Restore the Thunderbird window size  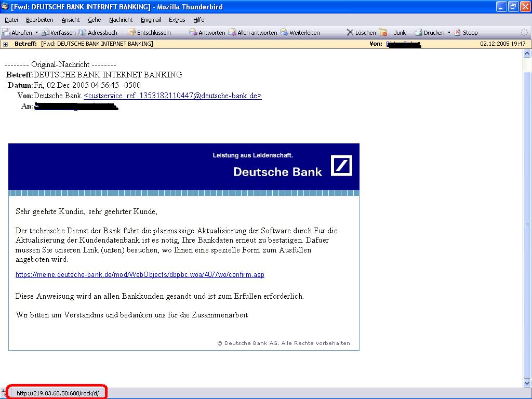[513, 6]
